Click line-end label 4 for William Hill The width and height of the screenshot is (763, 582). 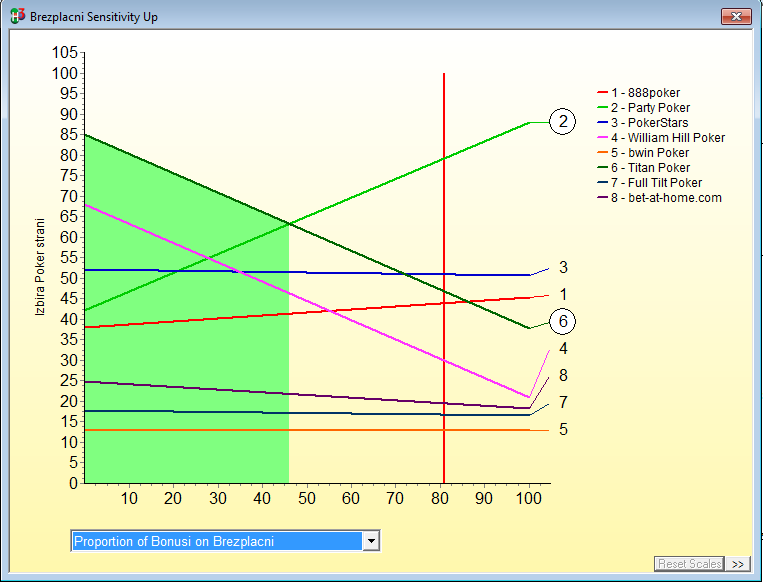[563, 349]
